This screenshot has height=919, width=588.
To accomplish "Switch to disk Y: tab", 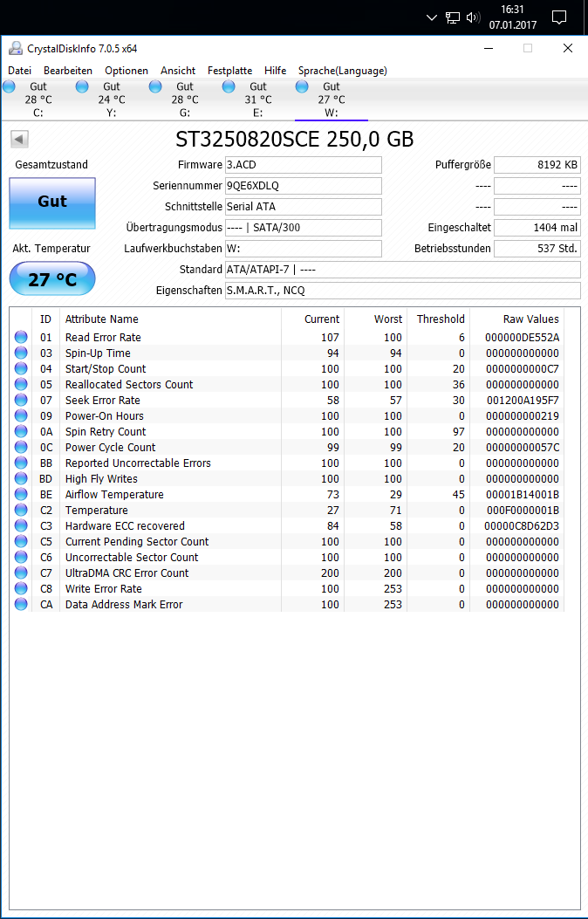I will coord(112,99).
